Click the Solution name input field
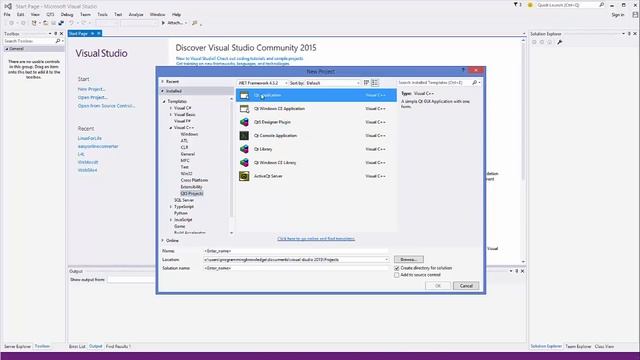This screenshot has width=640, height=360. (296, 268)
